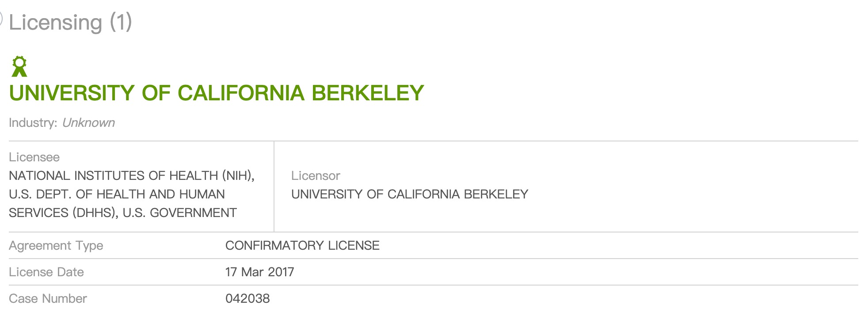
Task: Click the Industry label
Action: [33, 123]
